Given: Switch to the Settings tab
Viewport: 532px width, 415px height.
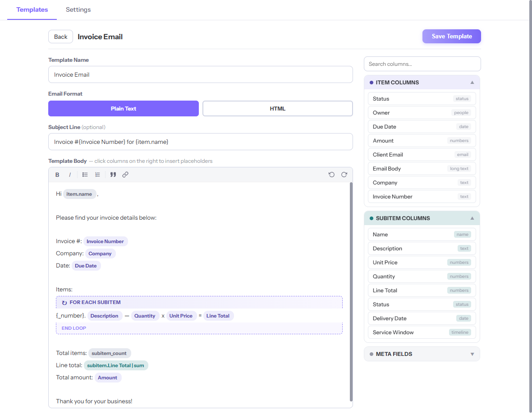Looking at the screenshot, I should 78,9.
